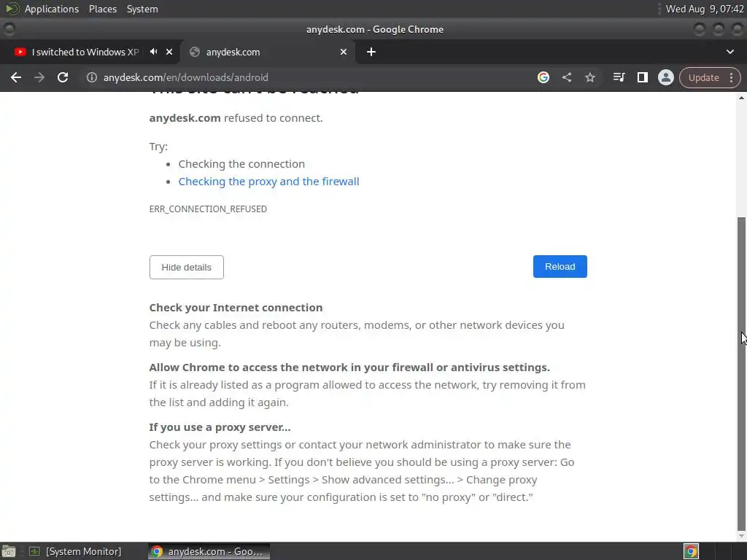This screenshot has width=747, height=560.
Task: Share this page via share icon
Action: coord(566,77)
